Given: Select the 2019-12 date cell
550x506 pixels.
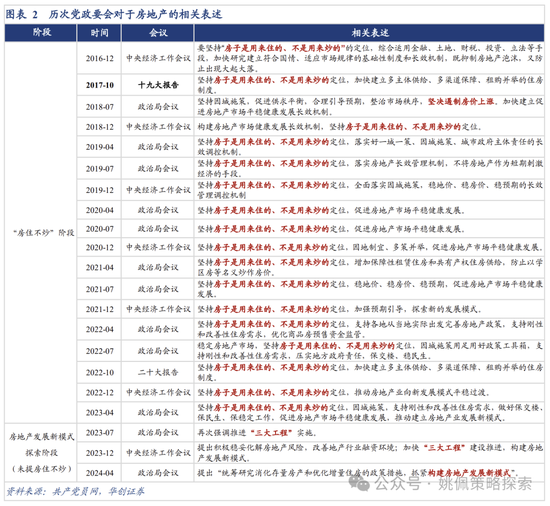Looking at the screenshot, I should point(100,190).
